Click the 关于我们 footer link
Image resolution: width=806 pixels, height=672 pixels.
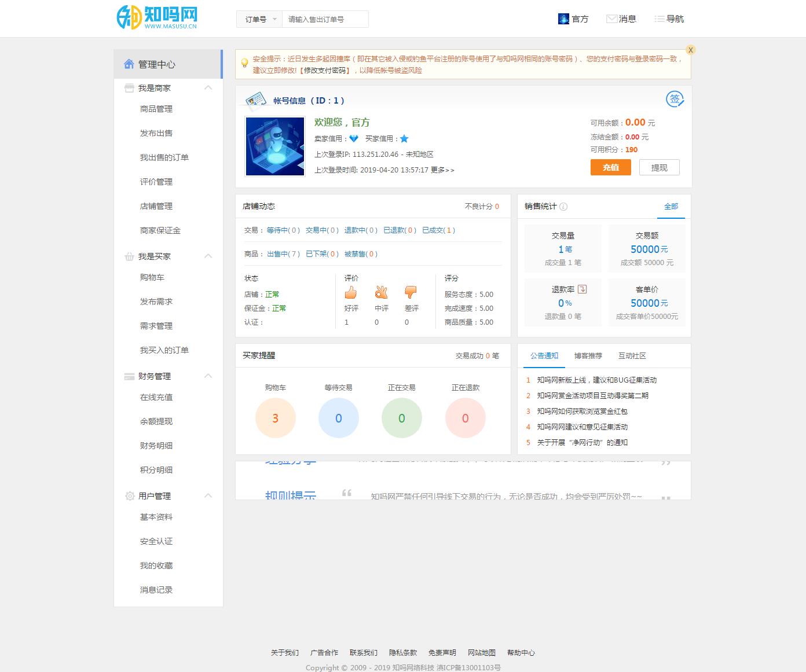(285, 653)
